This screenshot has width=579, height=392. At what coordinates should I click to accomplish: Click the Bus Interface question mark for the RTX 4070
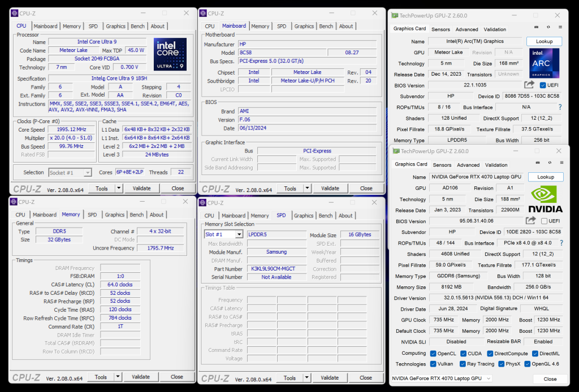pyautogui.click(x=561, y=243)
